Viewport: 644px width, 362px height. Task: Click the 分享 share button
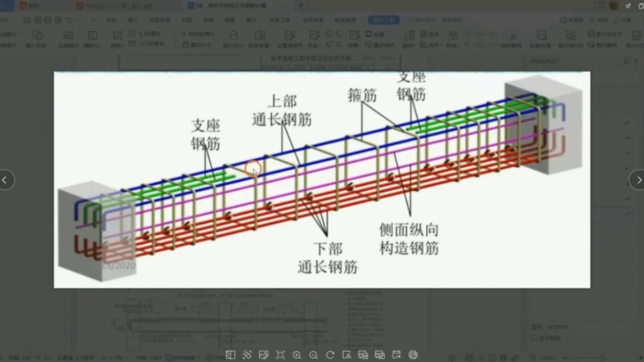pyautogui.click(x=622, y=20)
